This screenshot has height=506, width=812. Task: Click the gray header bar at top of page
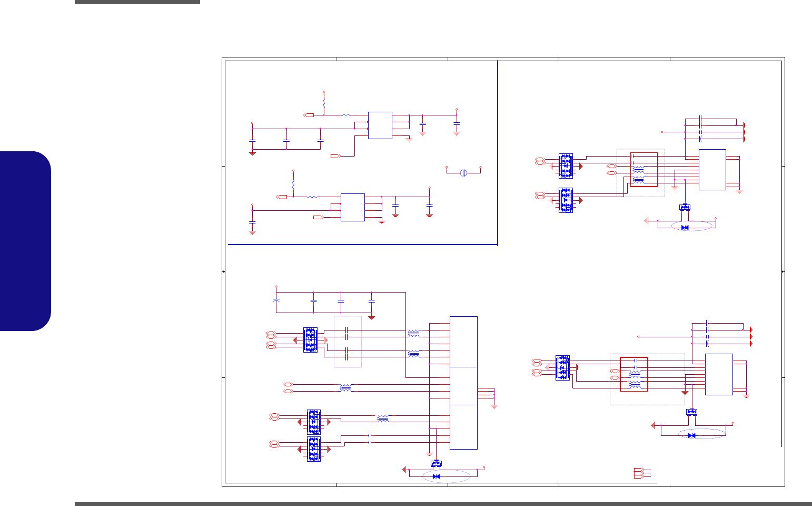tap(137, 2)
